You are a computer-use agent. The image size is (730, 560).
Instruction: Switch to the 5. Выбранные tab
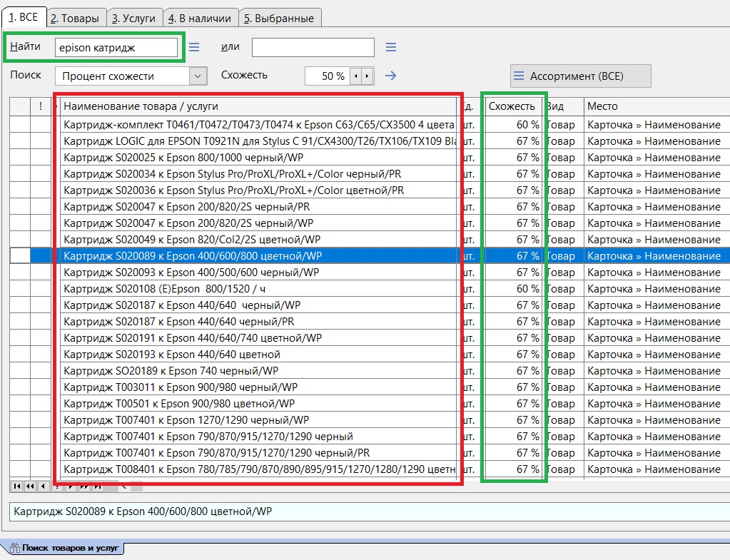pyautogui.click(x=278, y=18)
